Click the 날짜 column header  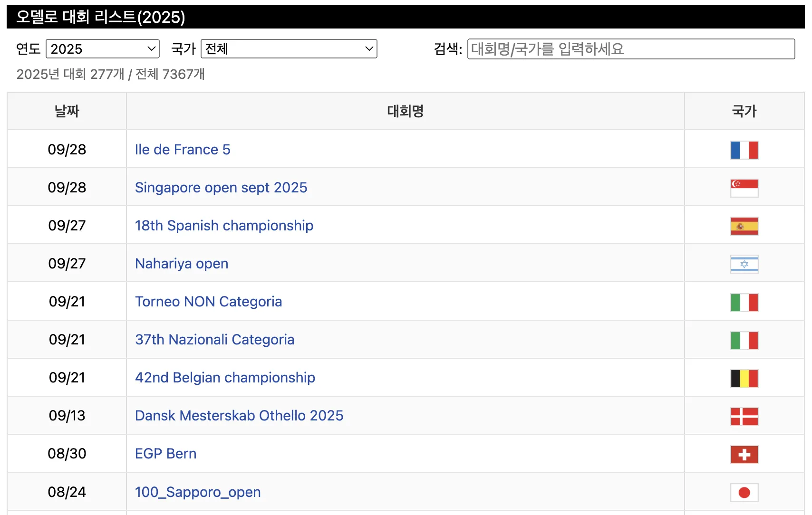67,111
